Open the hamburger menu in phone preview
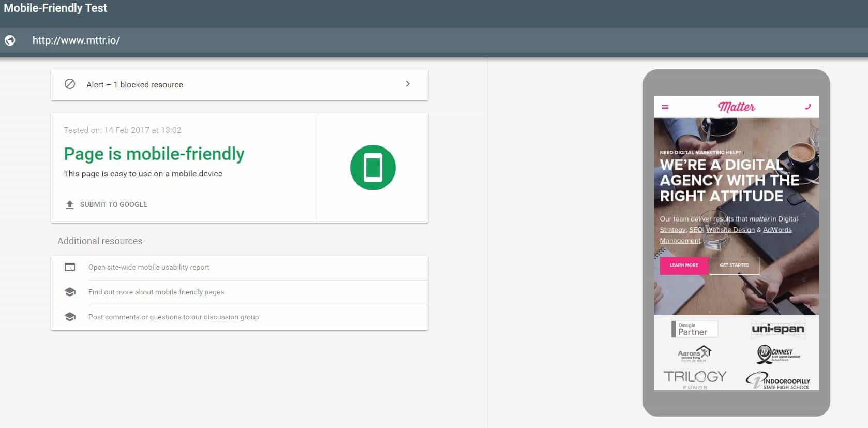Screen dimensions: 868x428 click(665, 107)
